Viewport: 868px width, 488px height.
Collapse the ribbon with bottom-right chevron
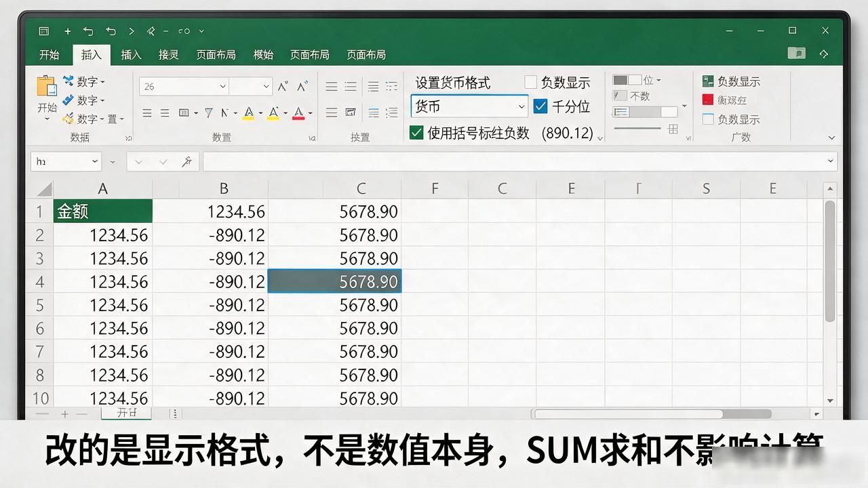832,138
